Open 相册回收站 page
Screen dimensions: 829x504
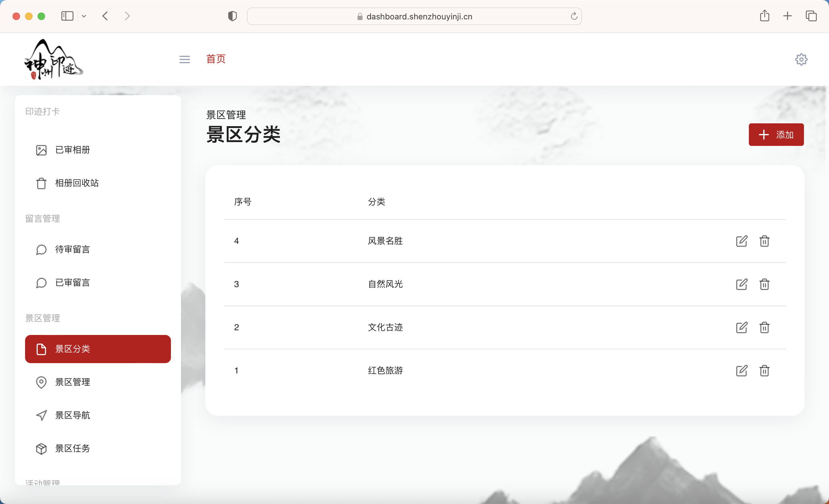click(x=77, y=183)
